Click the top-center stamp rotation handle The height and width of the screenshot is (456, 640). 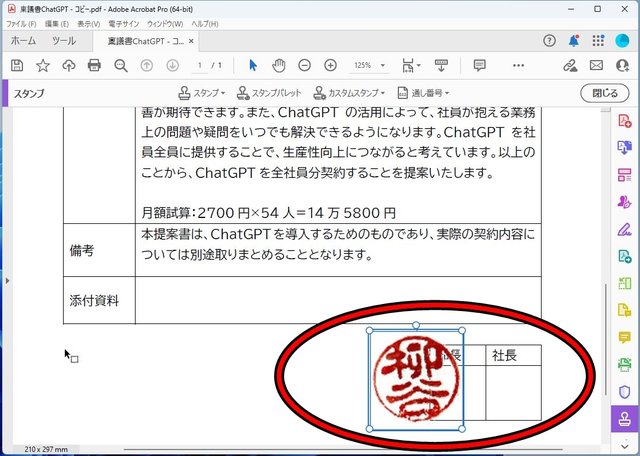[x=416, y=325]
